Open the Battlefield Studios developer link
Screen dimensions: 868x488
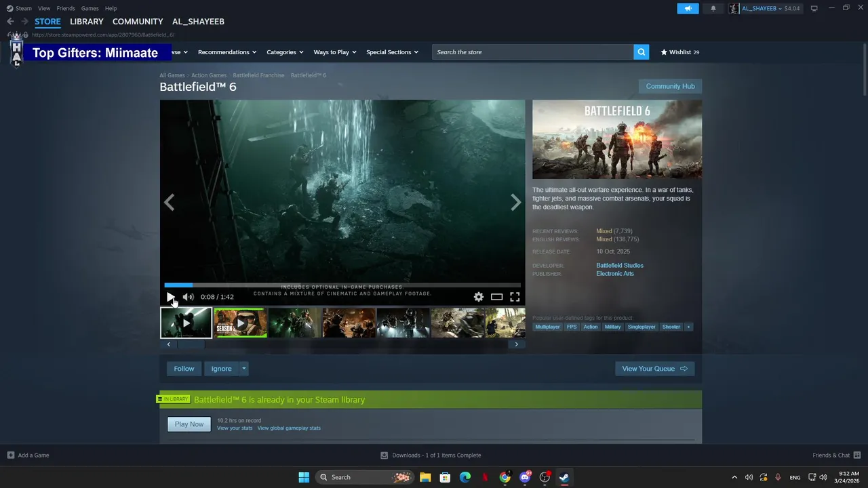point(620,266)
